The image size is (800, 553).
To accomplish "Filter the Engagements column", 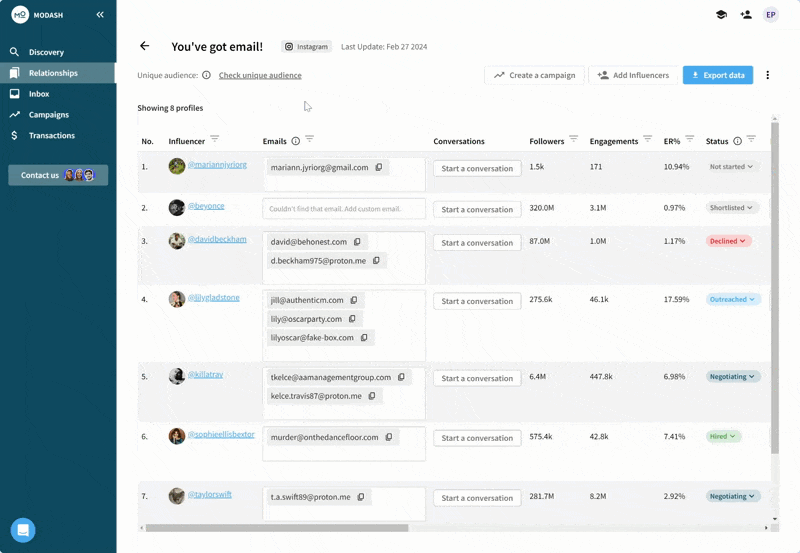I will 647,139.
